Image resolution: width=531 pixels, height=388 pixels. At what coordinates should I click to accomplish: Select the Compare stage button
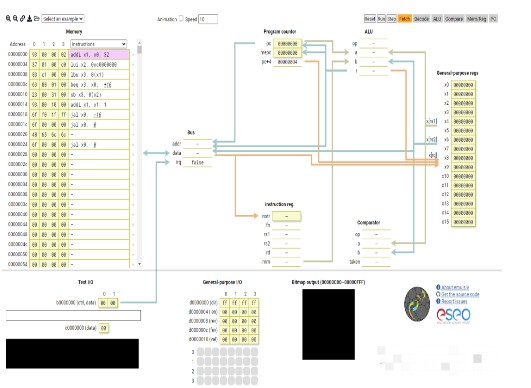point(454,19)
